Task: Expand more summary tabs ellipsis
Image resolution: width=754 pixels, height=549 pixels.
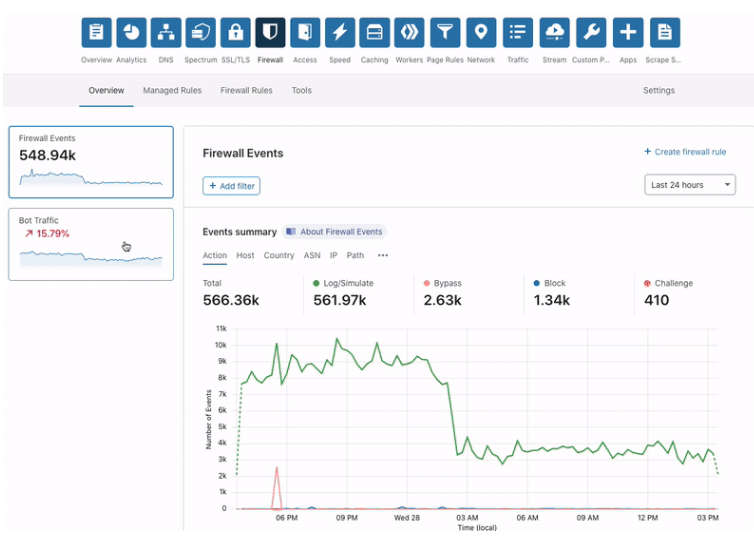Action: click(x=383, y=255)
